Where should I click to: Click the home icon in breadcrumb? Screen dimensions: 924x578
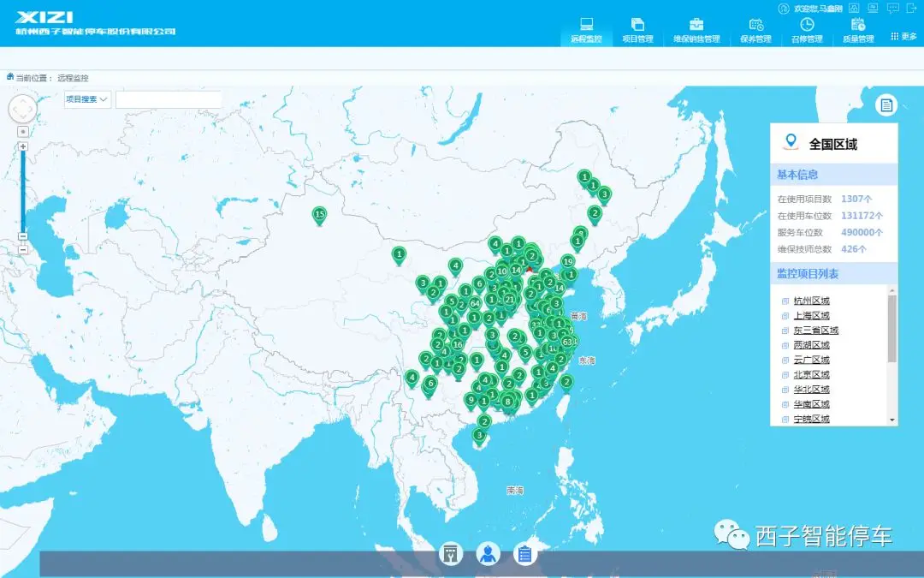(10, 77)
